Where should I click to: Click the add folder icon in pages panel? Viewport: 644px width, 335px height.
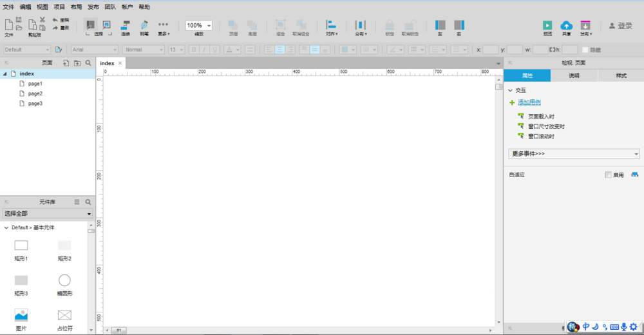pyautogui.click(x=77, y=63)
